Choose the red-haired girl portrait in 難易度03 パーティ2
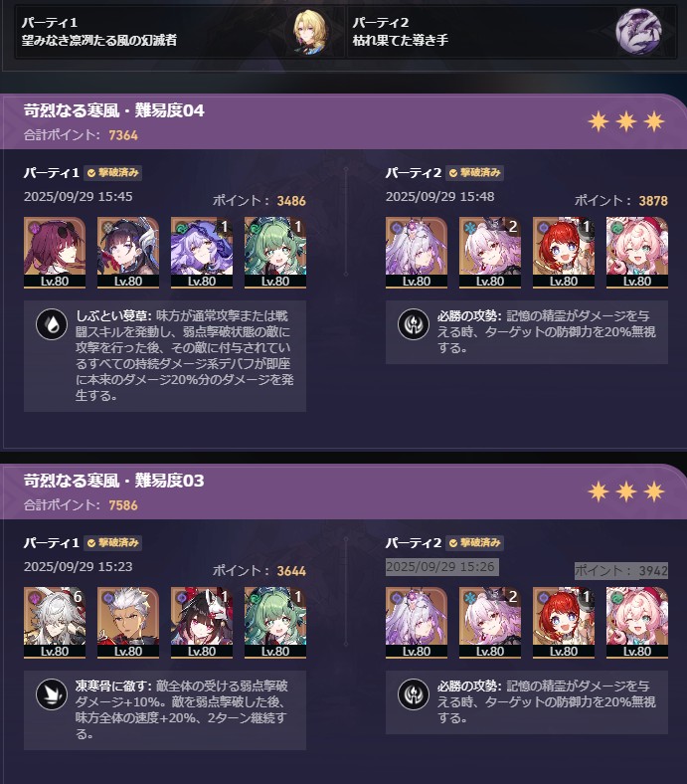 pyautogui.click(x=564, y=623)
